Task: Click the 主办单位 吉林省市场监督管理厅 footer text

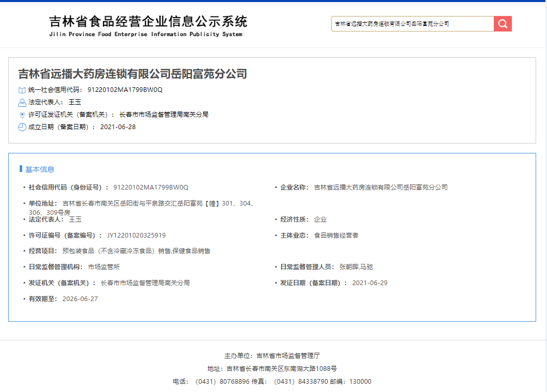Action: tap(273, 355)
